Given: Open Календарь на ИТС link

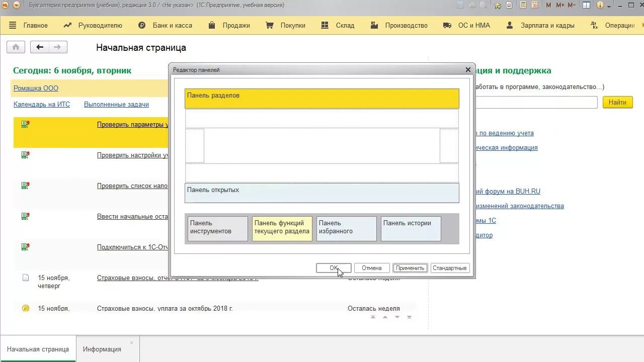Looking at the screenshot, I should 42,104.
